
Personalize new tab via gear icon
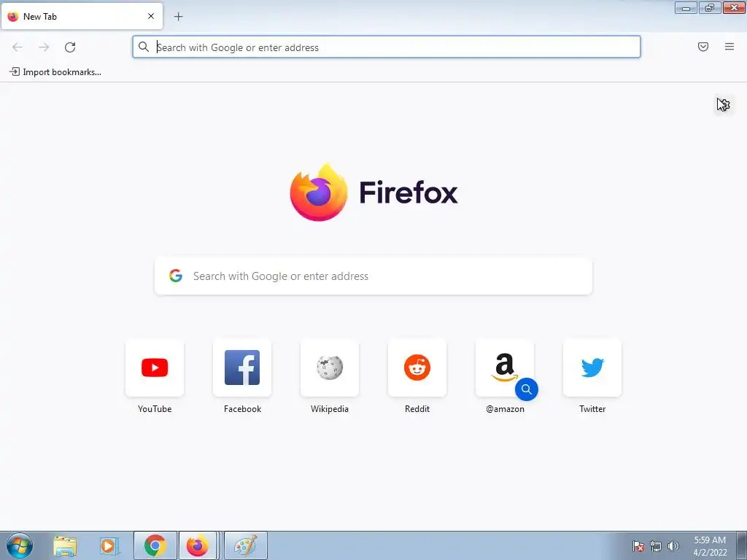724,104
